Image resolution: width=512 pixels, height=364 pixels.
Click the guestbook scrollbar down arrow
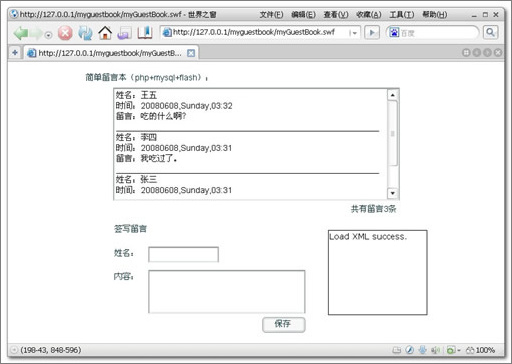393,193
